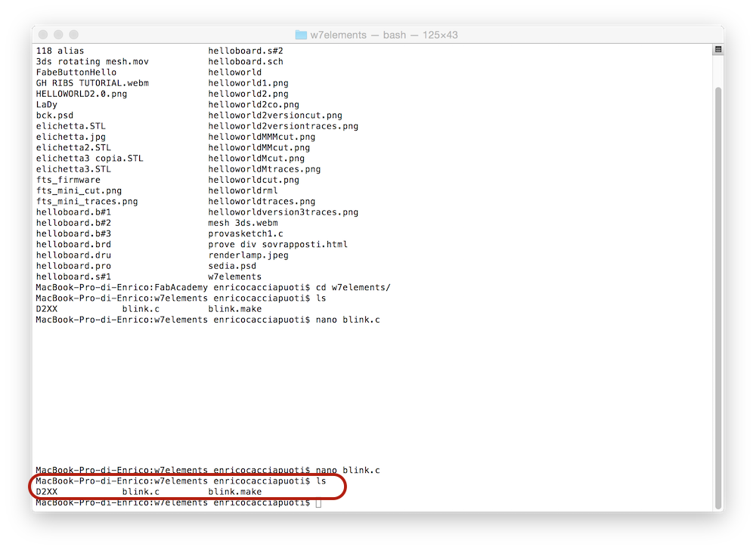Screen dimensions: 756x550
Task: Click 'fts_firmware' in the listing
Action: (x=68, y=180)
